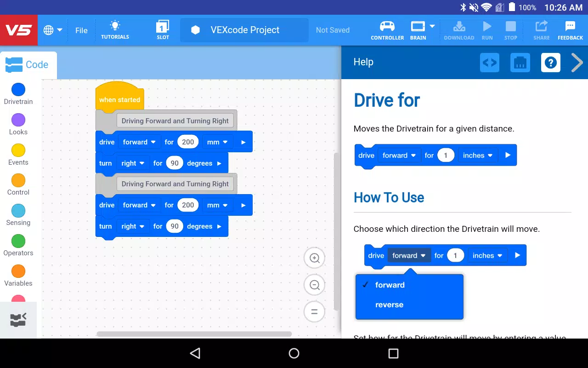Open the language globe dropdown
The width and height of the screenshot is (588, 368).
tap(53, 30)
